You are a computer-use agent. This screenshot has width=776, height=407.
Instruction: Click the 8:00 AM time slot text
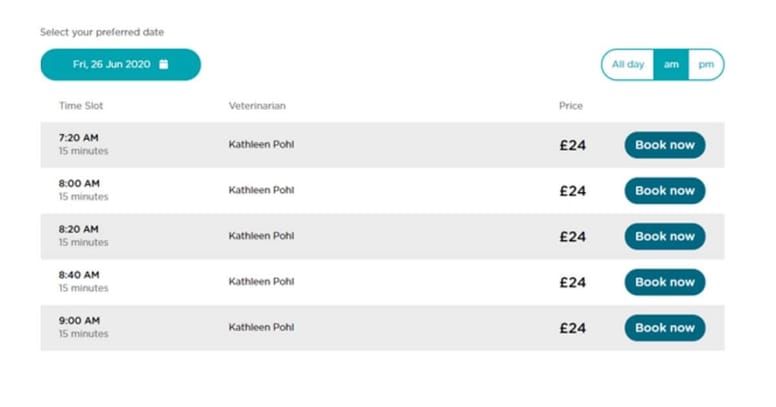[79, 184]
